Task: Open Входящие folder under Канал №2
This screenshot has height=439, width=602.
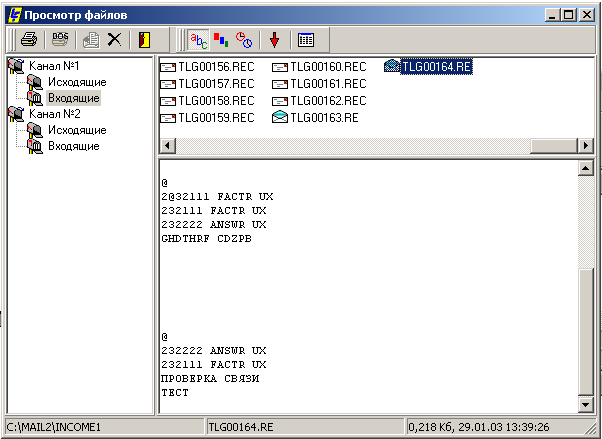Action: tap(74, 146)
